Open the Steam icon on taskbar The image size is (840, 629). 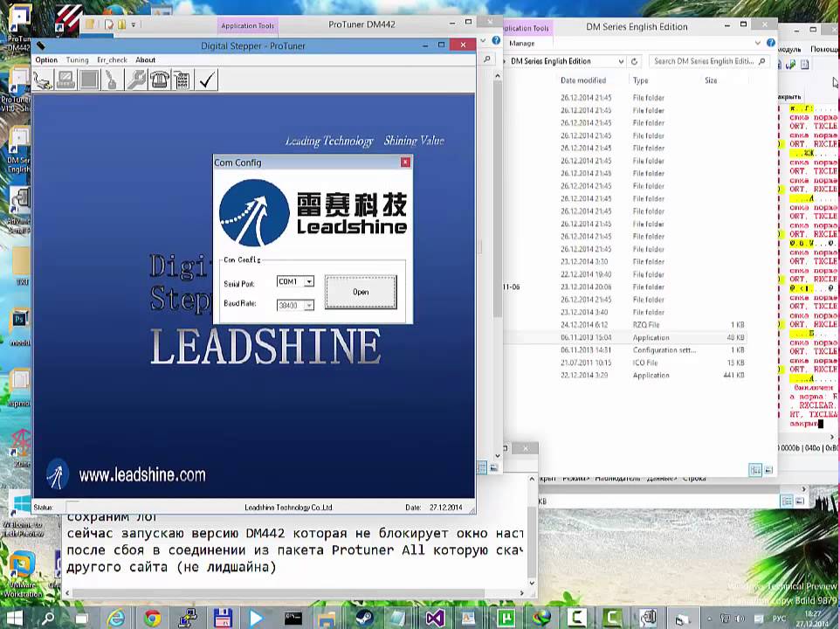click(364, 619)
